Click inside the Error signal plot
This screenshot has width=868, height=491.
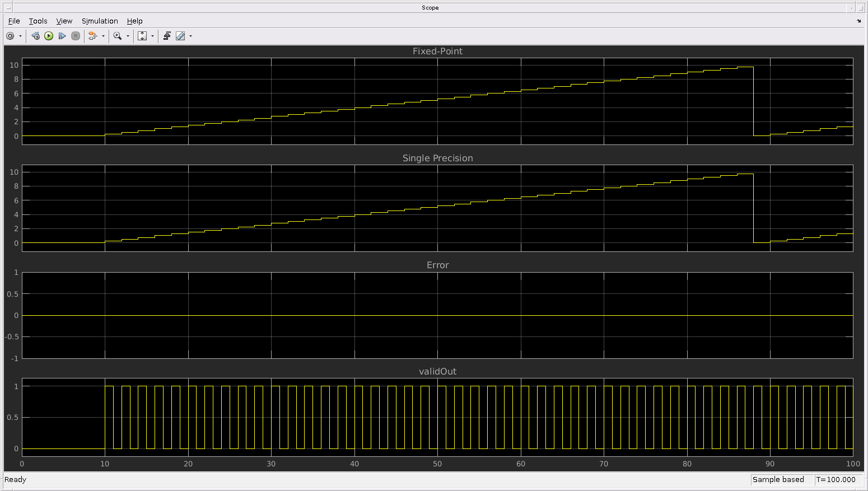(437, 315)
